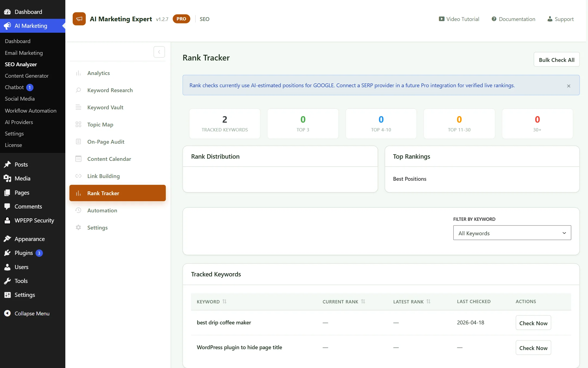Open the Filter by Keyword dropdown
Screen dimensions: 588x368
512,233
